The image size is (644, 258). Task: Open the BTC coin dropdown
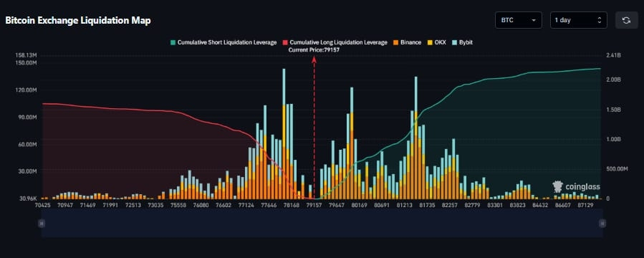pyautogui.click(x=519, y=20)
